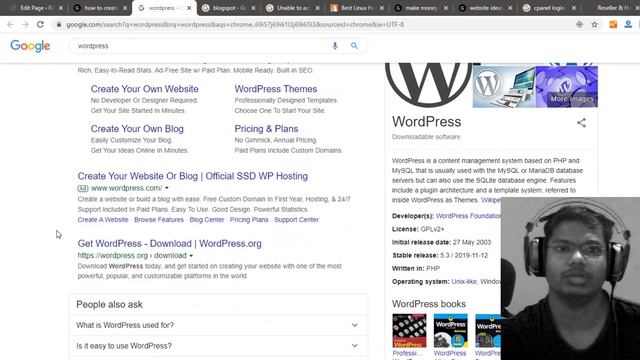Open the orange extension icon

point(613,24)
